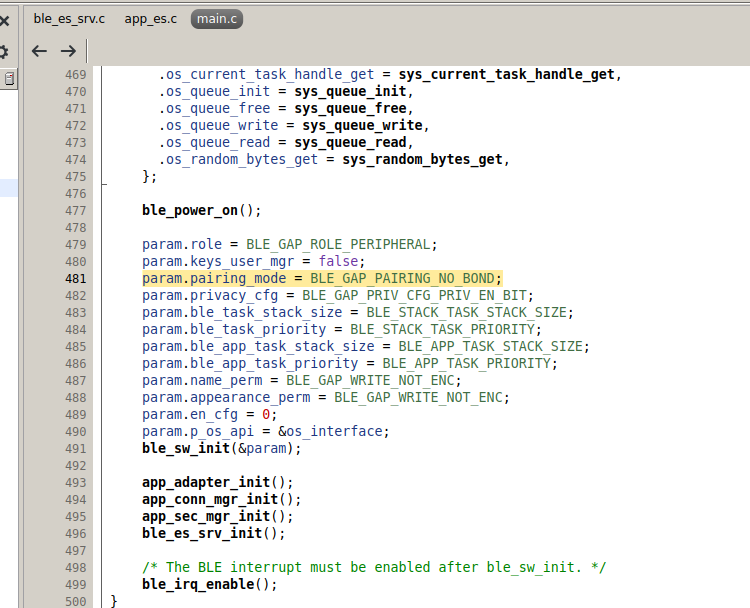Click line number 469 in the gutter
Image resolution: width=750 pixels, height=608 pixels.
tap(75, 75)
